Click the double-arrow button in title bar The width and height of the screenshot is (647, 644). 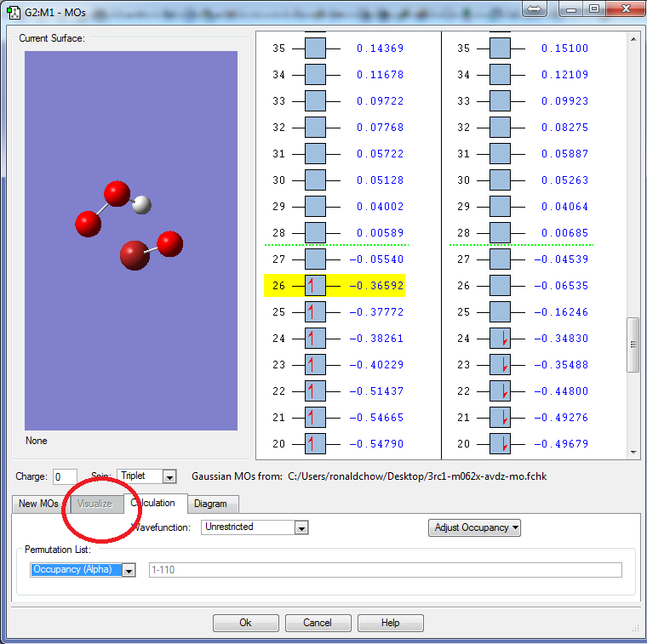pos(535,9)
